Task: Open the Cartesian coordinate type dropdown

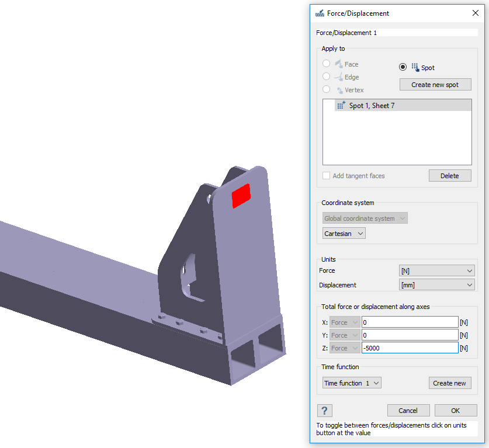Action: coord(344,234)
